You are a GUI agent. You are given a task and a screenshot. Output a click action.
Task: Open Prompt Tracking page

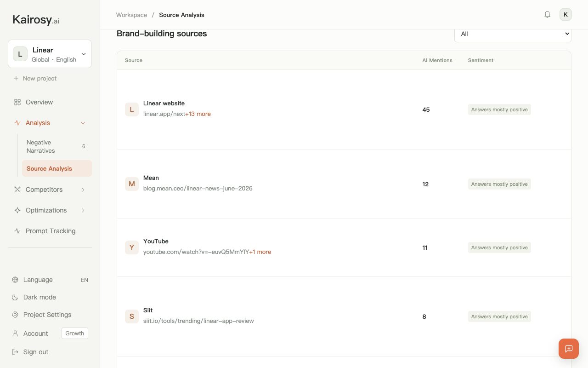point(50,231)
